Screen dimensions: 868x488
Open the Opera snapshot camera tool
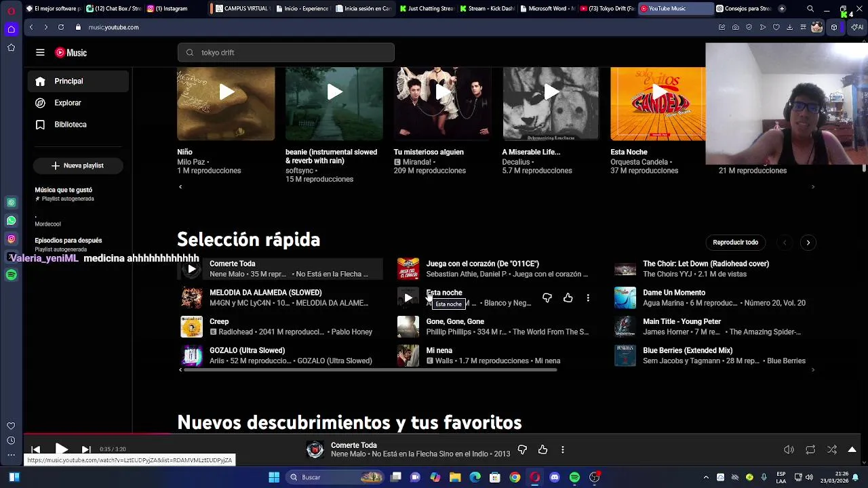[736, 27]
